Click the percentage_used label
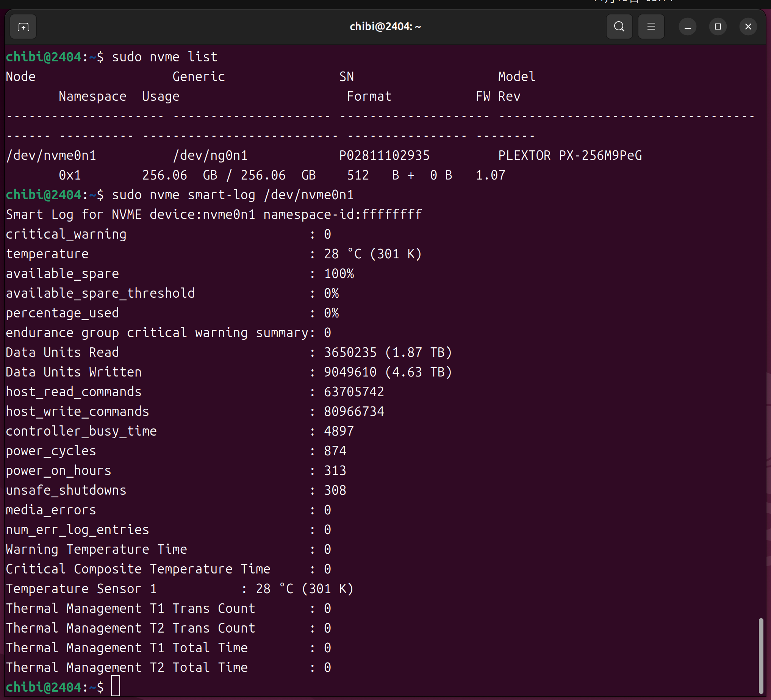771x700 pixels. click(63, 313)
